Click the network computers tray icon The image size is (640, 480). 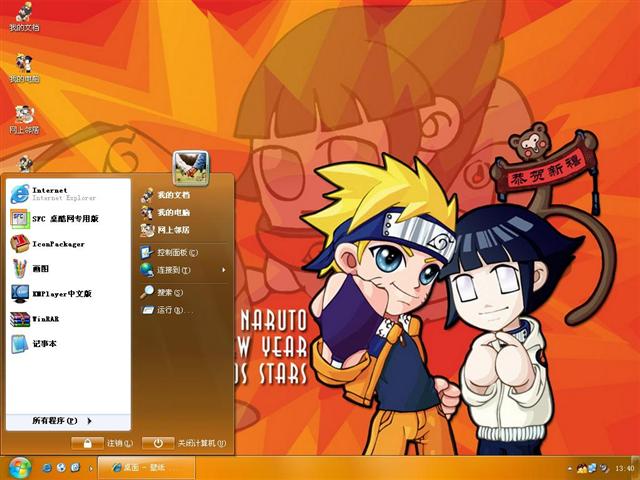[592, 468]
